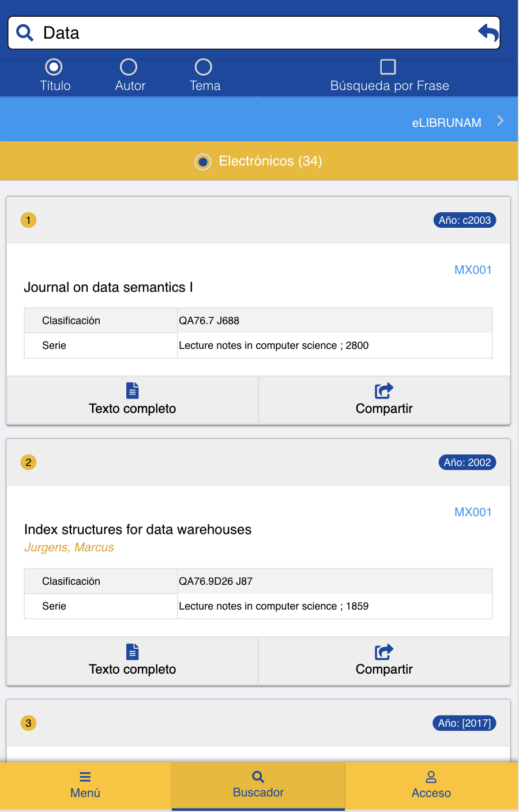Select the Título radio button
This screenshot has height=812, width=519.
(x=54, y=67)
